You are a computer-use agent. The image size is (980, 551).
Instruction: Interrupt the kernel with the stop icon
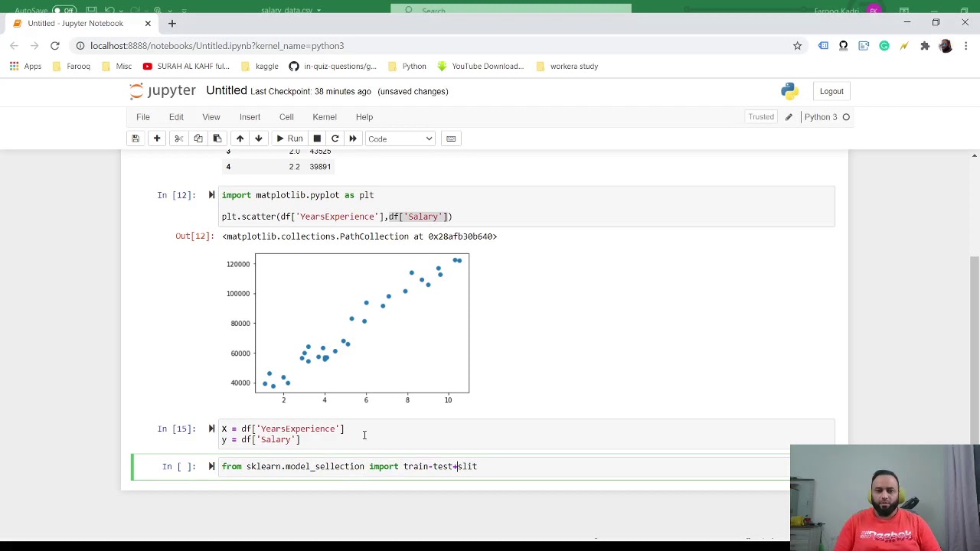(317, 139)
